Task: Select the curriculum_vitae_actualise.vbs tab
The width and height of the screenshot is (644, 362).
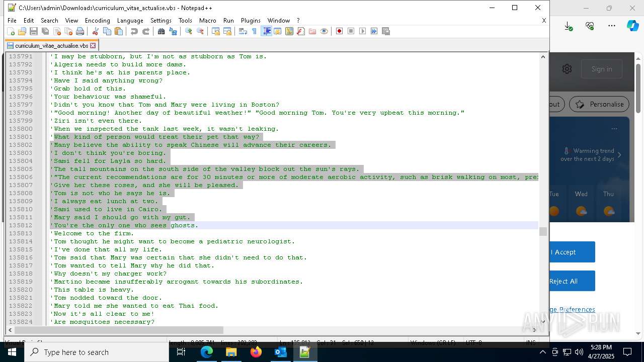Action: pyautogui.click(x=51, y=45)
